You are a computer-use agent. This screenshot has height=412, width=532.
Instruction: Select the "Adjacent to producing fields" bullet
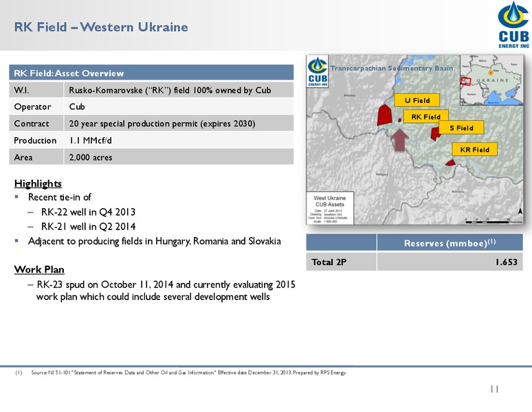click(155, 241)
